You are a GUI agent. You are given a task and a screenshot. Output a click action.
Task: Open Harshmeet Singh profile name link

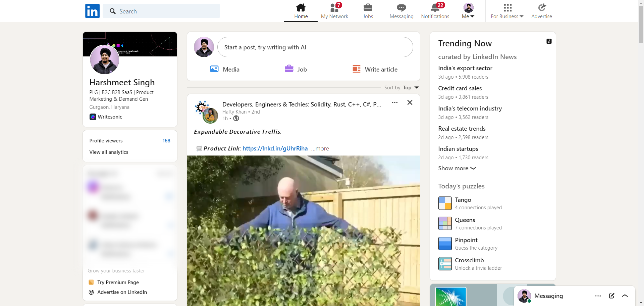tap(122, 83)
